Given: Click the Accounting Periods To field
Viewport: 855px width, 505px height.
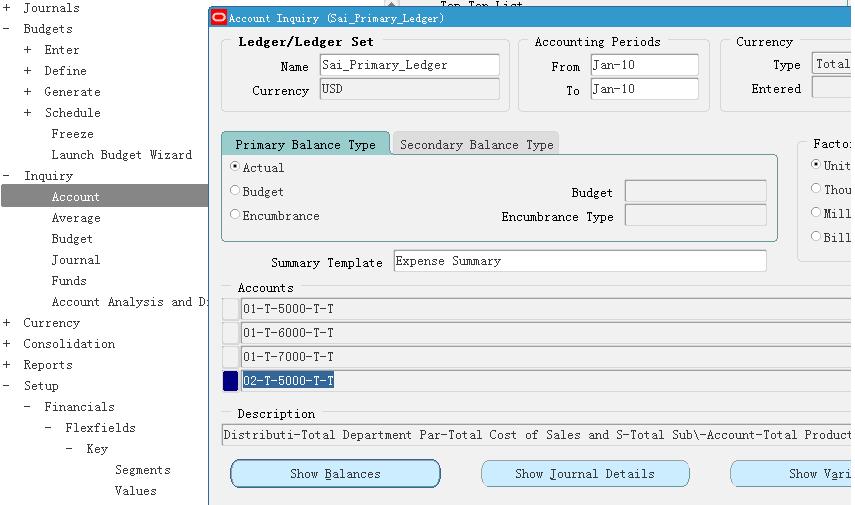Looking at the screenshot, I should tap(645, 89).
